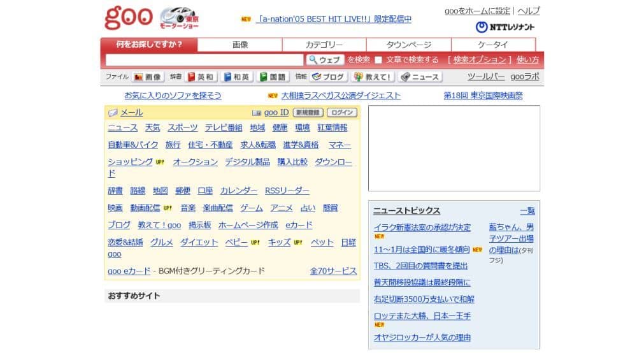
Task: Open the スポーツ link
Action: point(182,128)
